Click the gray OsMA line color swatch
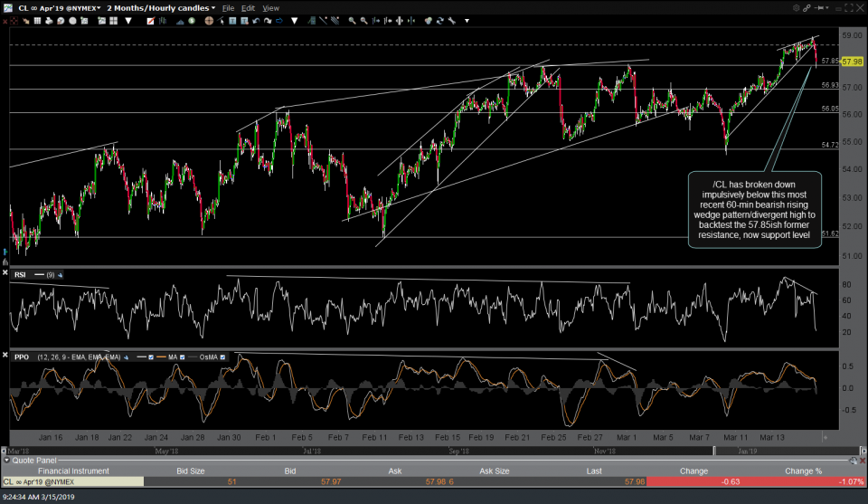This screenshot has width=868, height=504. pos(193,357)
